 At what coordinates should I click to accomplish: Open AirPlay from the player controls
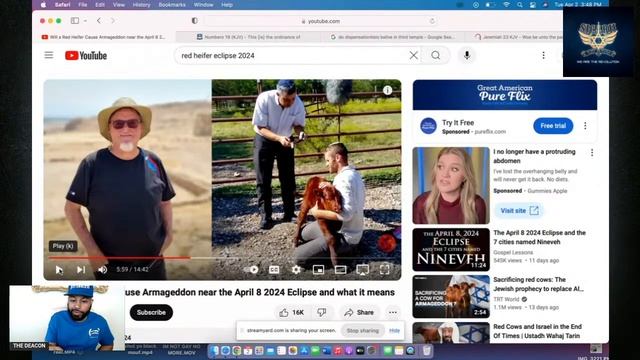click(x=362, y=269)
